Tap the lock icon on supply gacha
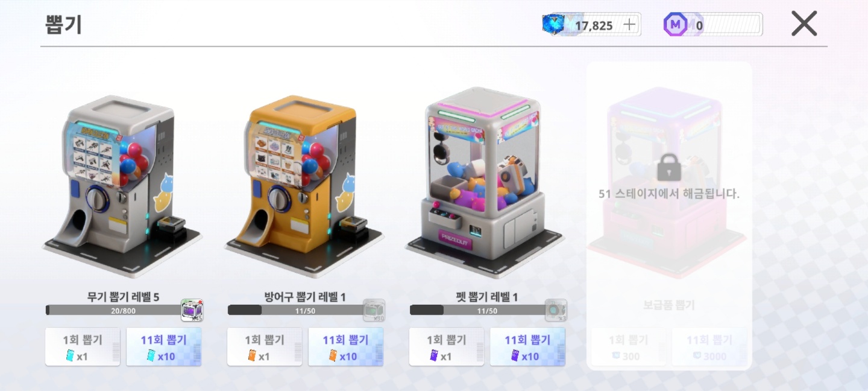 tap(669, 167)
